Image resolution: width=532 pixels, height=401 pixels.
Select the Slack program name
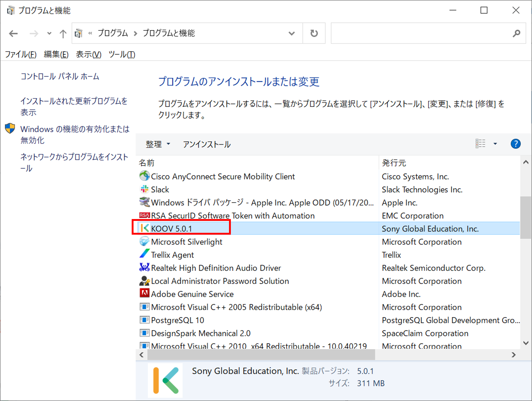click(x=160, y=190)
